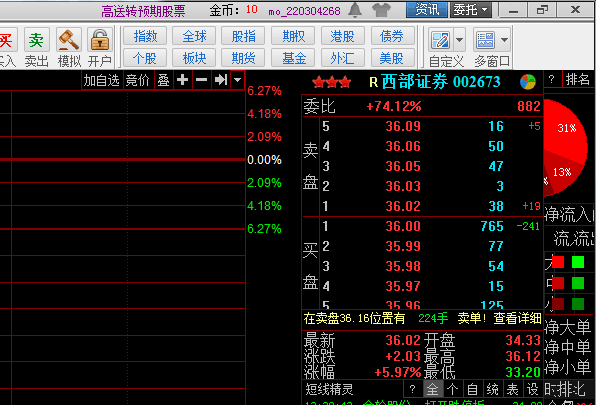Screen dimensions: 596x405
Task: Click the plus zoom-in chart button
Action: click(x=182, y=80)
